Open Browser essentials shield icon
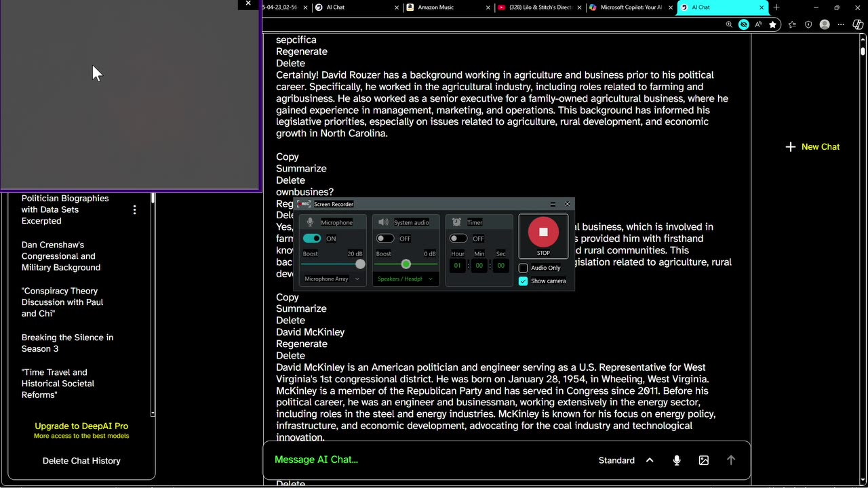This screenshot has height=488, width=868. (808, 24)
